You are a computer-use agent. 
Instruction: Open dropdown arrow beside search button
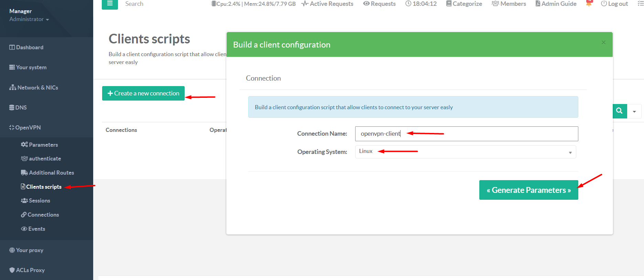tap(634, 111)
